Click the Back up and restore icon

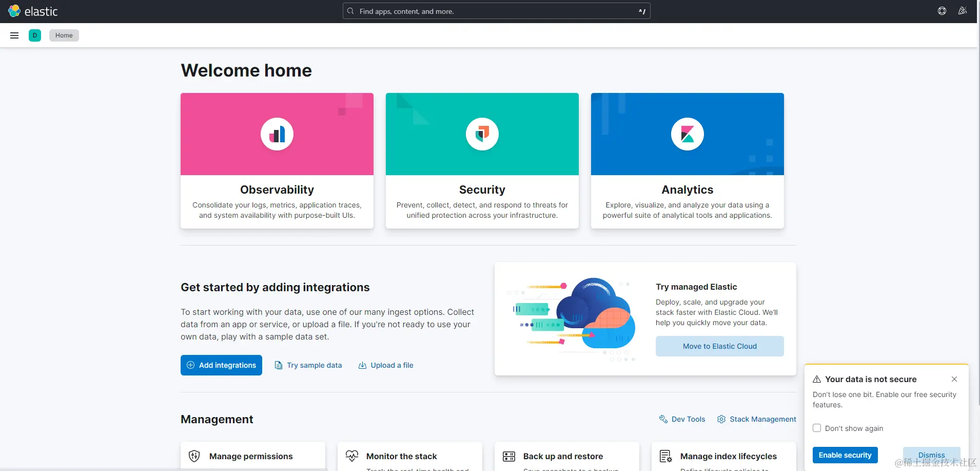click(x=509, y=456)
